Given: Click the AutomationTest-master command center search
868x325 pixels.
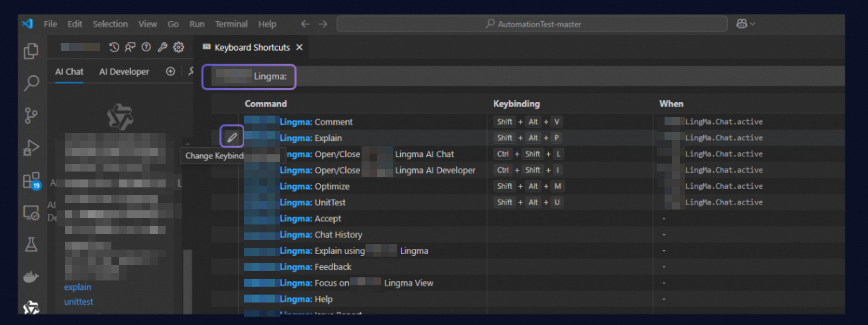Looking at the screenshot, I should pos(532,24).
